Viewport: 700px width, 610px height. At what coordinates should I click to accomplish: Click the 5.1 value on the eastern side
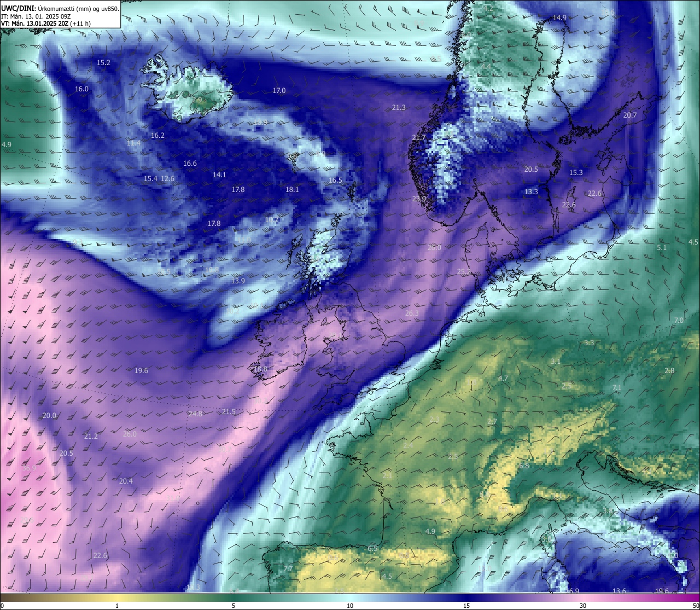pyautogui.click(x=662, y=247)
